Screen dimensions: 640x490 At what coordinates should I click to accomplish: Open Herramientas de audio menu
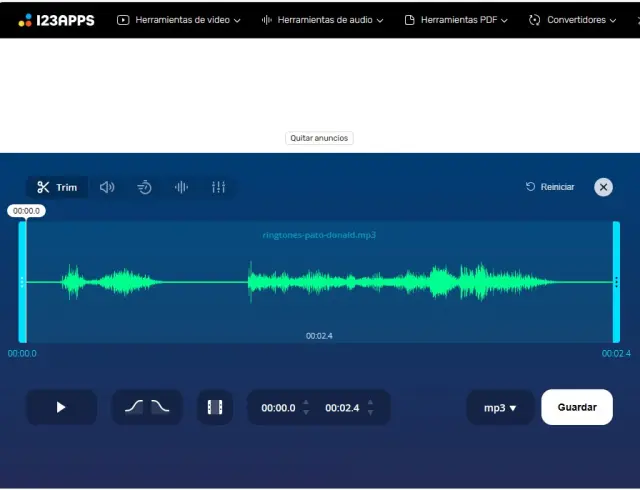(322, 20)
